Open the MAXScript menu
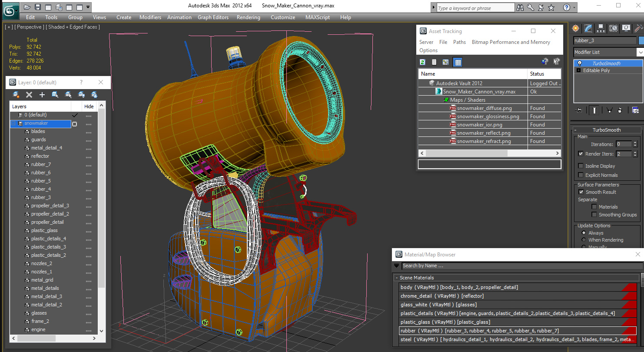This screenshot has width=644, height=352. (318, 17)
